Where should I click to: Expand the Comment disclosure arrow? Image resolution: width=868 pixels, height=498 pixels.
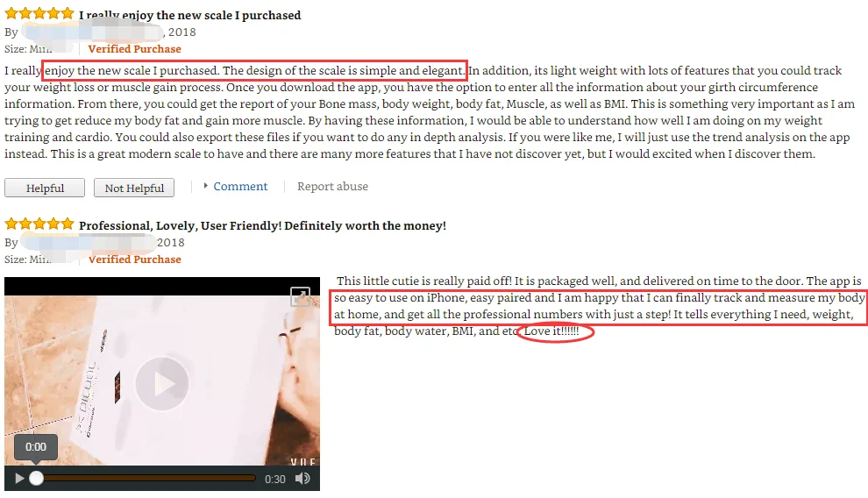205,186
